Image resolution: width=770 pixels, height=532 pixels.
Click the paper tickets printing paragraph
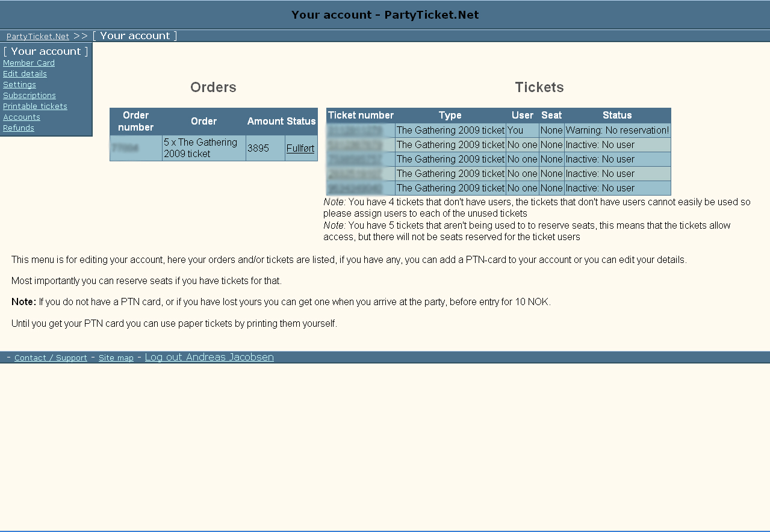(x=174, y=323)
